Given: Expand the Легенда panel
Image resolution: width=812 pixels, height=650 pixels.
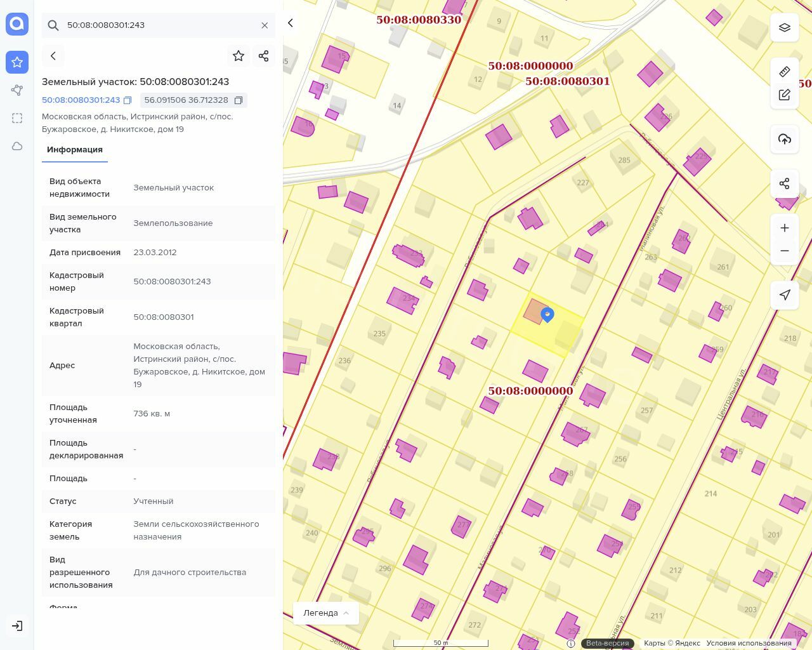Looking at the screenshot, I should pyautogui.click(x=326, y=613).
